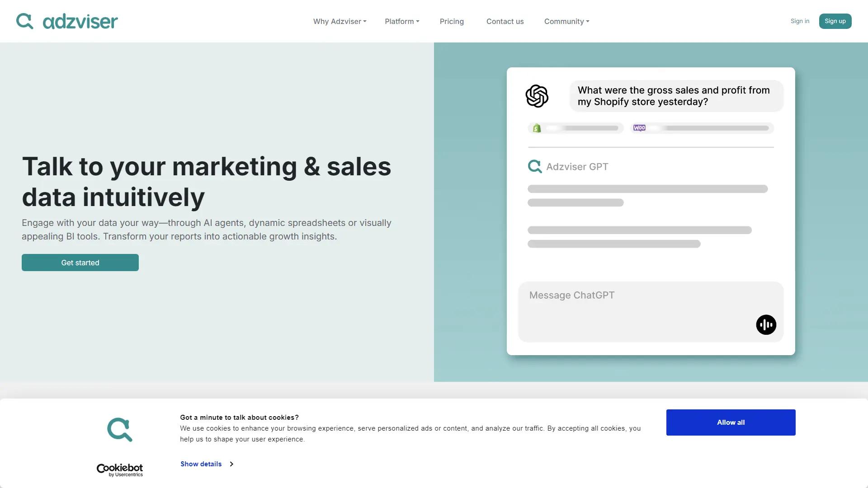Open the Platform dropdown menu
The image size is (868, 488).
coord(402,21)
